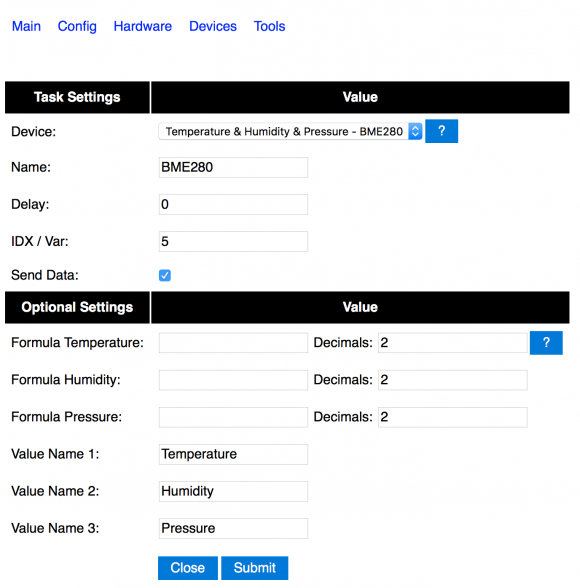Open the Device dropdown list
580x588 pixels.
click(290, 132)
